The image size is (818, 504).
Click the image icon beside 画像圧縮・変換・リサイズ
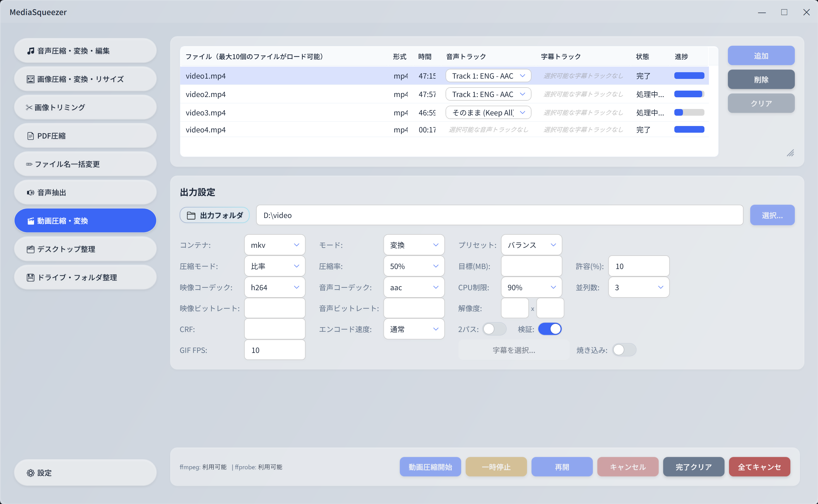(x=30, y=79)
